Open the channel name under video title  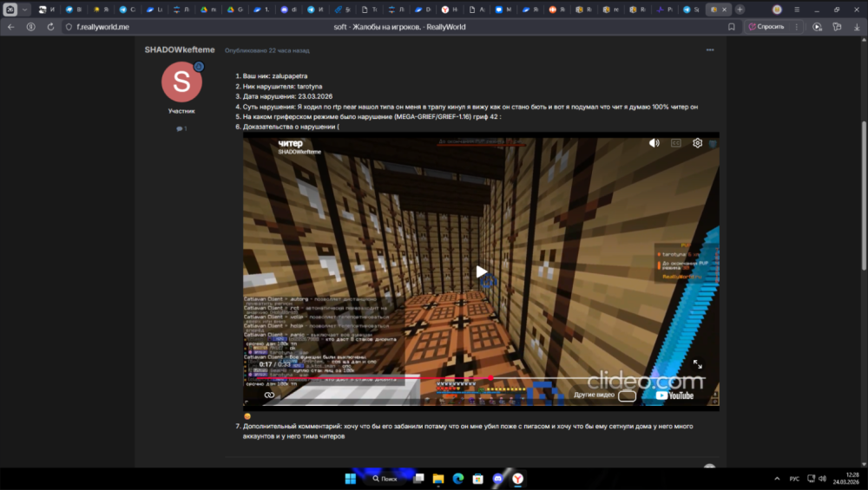click(299, 152)
